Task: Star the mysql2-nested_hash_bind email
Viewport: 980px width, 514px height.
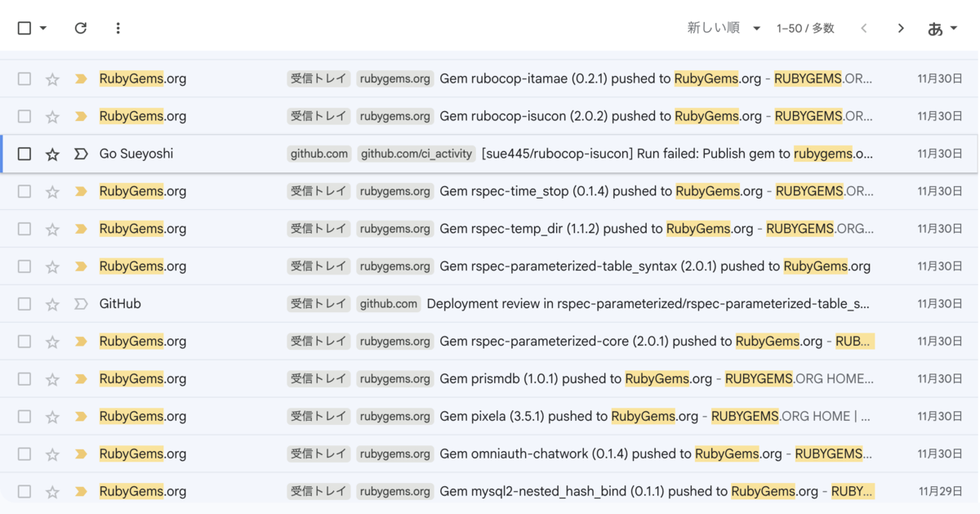Action: pyautogui.click(x=52, y=493)
